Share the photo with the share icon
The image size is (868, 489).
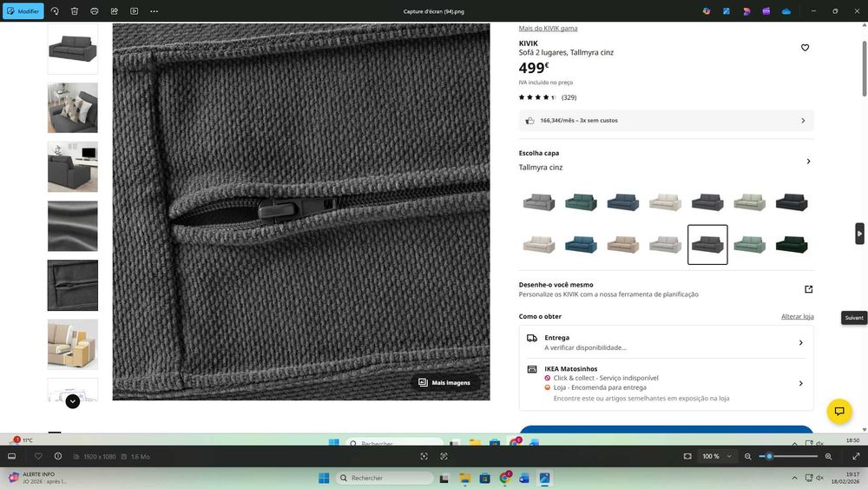tap(114, 11)
